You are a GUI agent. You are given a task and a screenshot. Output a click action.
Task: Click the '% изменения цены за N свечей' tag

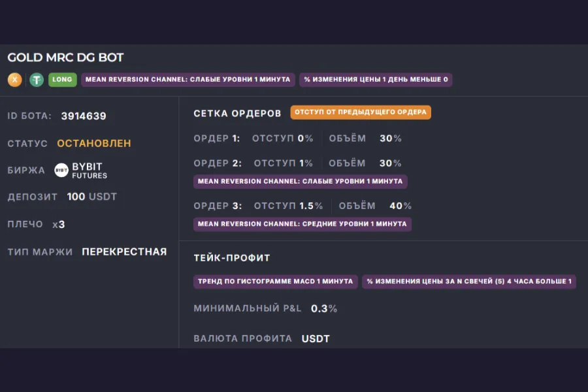pyautogui.click(x=468, y=282)
